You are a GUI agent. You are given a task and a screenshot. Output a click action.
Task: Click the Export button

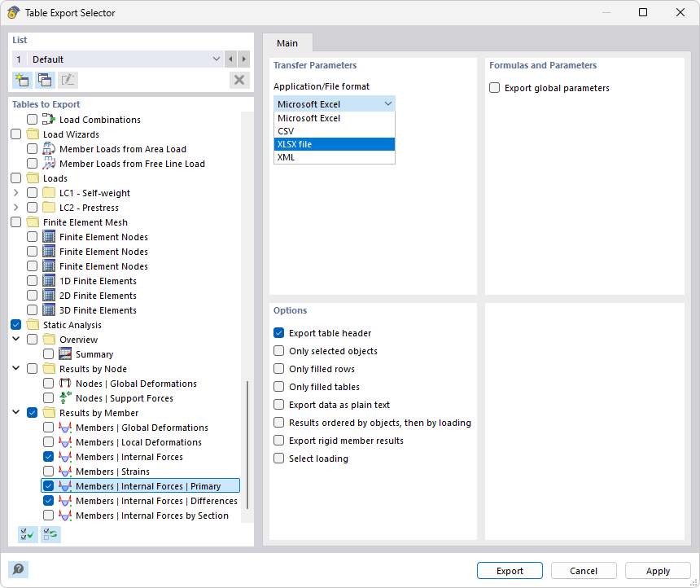pyautogui.click(x=510, y=570)
